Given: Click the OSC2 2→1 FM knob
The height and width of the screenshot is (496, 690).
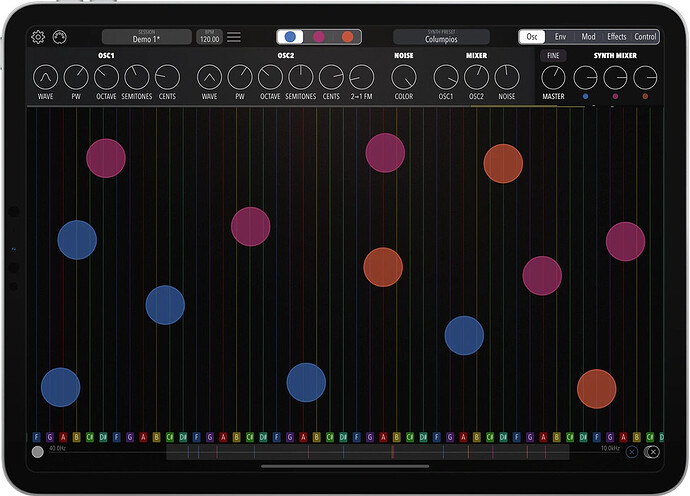Looking at the screenshot, I should [361, 76].
